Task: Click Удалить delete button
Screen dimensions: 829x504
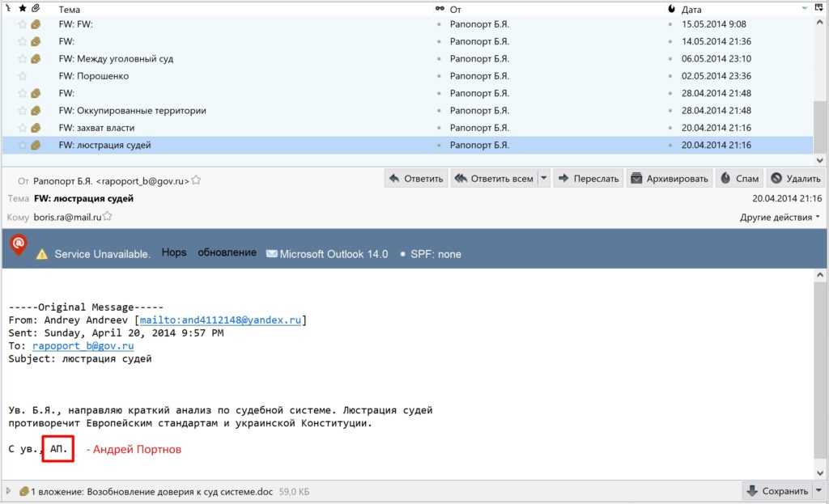Action: [x=796, y=179]
